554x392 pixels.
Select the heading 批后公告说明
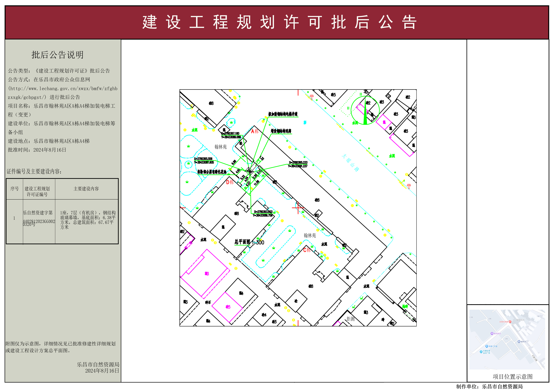coord(57,55)
